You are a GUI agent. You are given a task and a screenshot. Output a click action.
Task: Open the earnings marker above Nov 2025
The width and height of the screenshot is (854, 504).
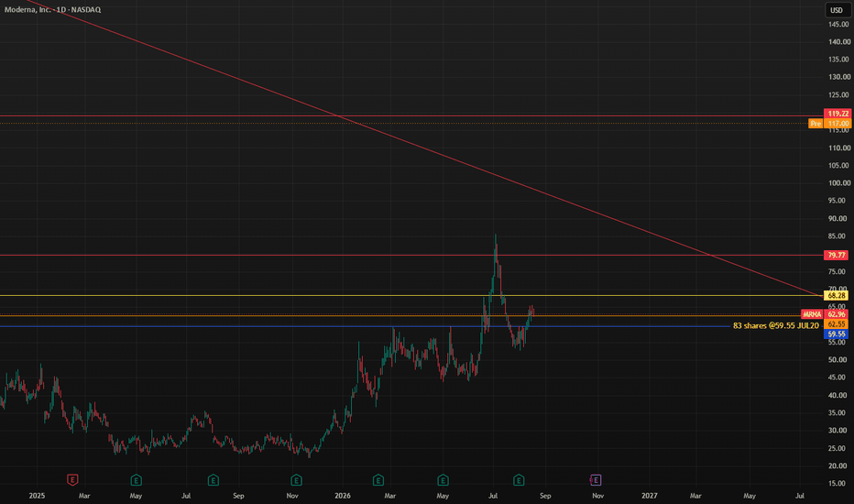tap(296, 480)
